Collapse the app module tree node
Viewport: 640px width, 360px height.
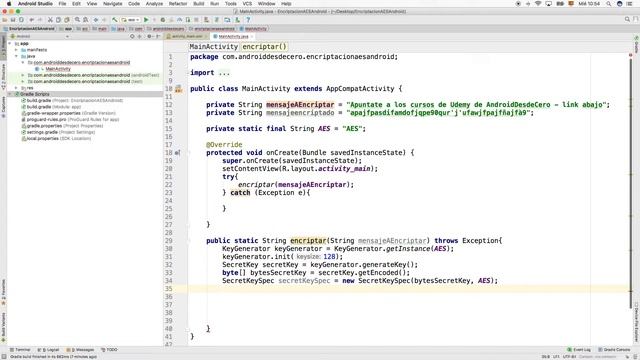pos(10,43)
